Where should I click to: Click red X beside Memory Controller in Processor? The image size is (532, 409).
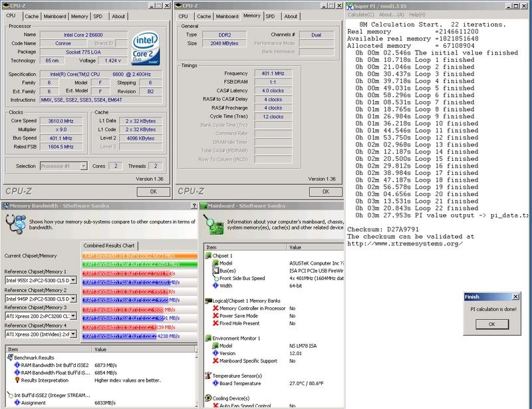coord(215,308)
